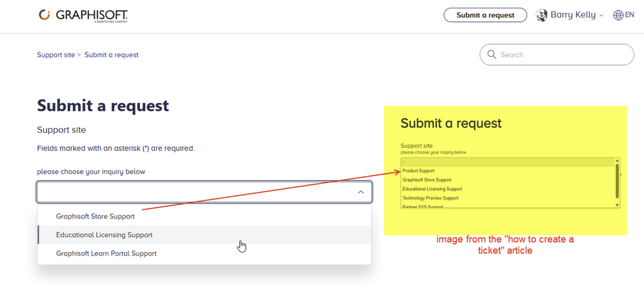This screenshot has height=298, width=644.
Task: Open the EN language selector
Action: click(623, 15)
